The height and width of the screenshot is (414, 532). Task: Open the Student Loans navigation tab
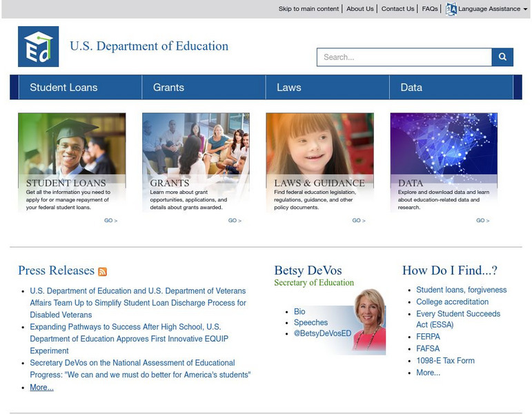(x=80, y=87)
